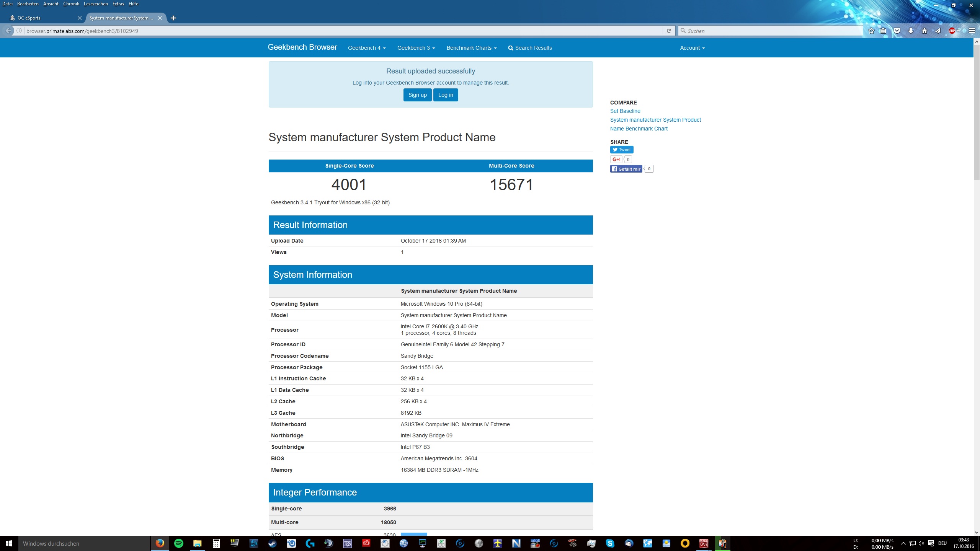This screenshot has width=980, height=551.
Task: Open the Ansicht menu
Action: pyautogui.click(x=51, y=4)
